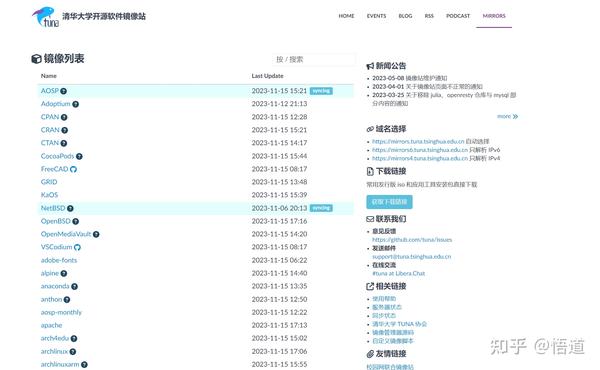Click the blue download links button
The width and height of the screenshot is (600, 370).
(x=389, y=202)
